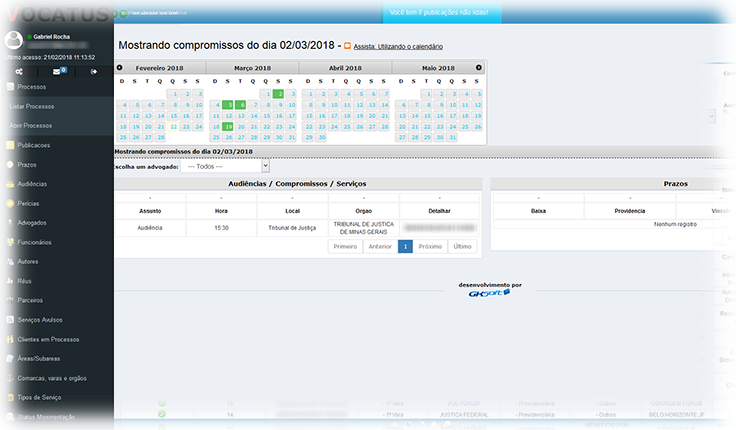Advance calendar to next months
The width and height of the screenshot is (736, 430).
[479, 68]
